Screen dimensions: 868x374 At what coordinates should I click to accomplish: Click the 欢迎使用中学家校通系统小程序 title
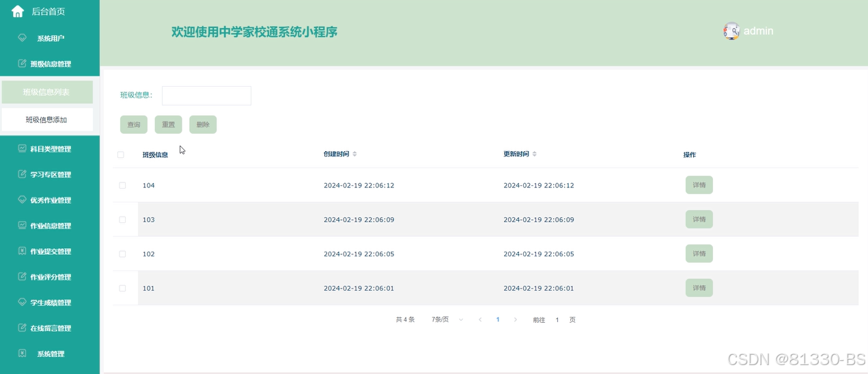tap(254, 31)
